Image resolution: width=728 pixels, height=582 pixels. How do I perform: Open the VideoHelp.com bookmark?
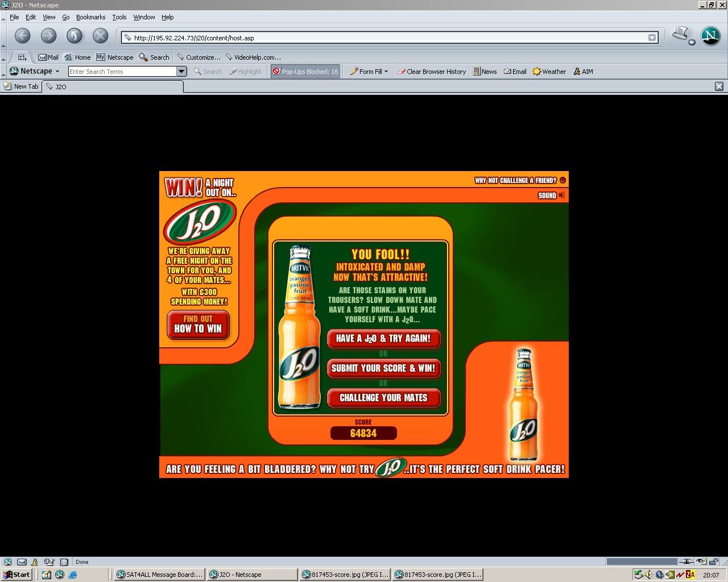tap(254, 57)
